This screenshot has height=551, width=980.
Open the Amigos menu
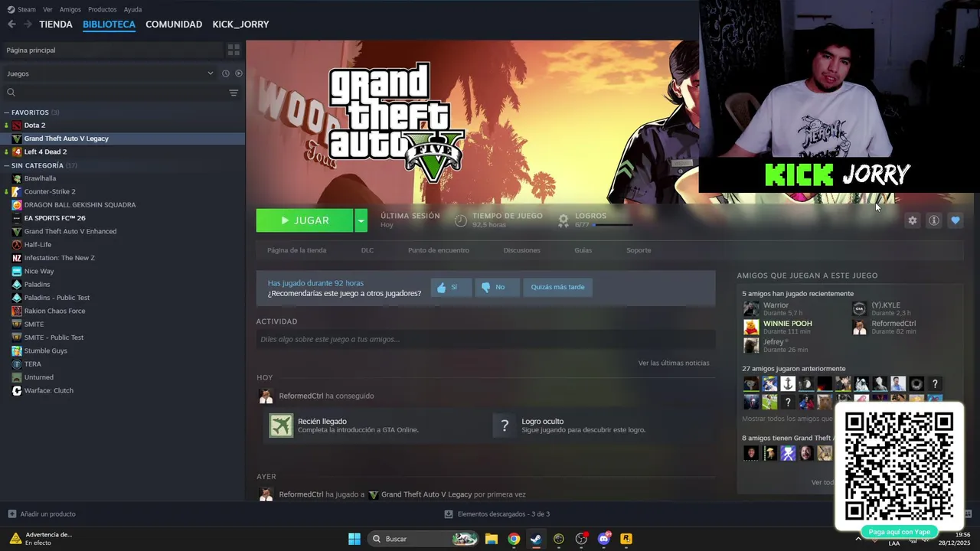pyautogui.click(x=70, y=9)
